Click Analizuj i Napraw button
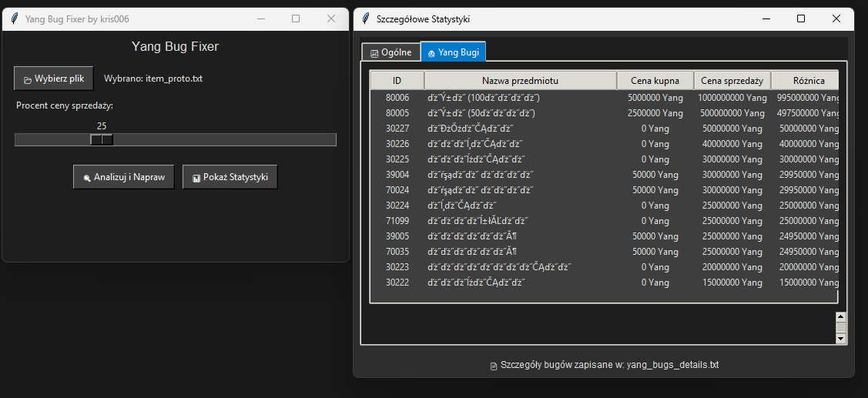 (x=124, y=177)
